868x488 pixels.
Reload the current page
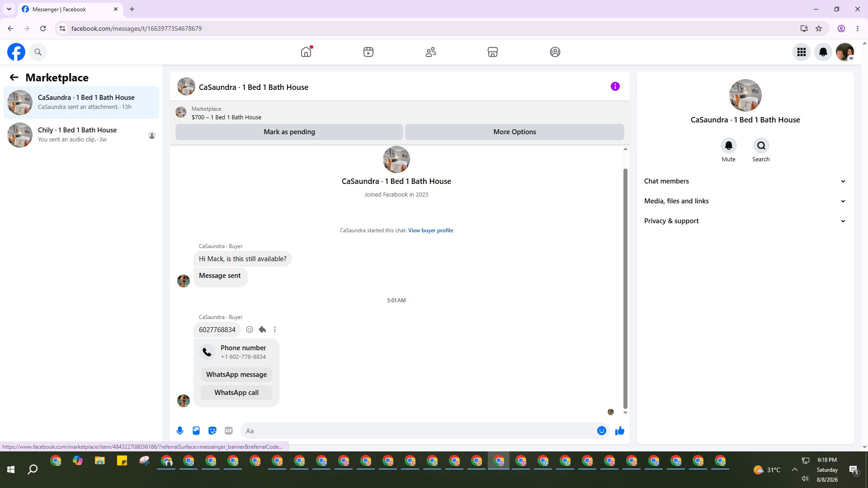pyautogui.click(x=43, y=28)
